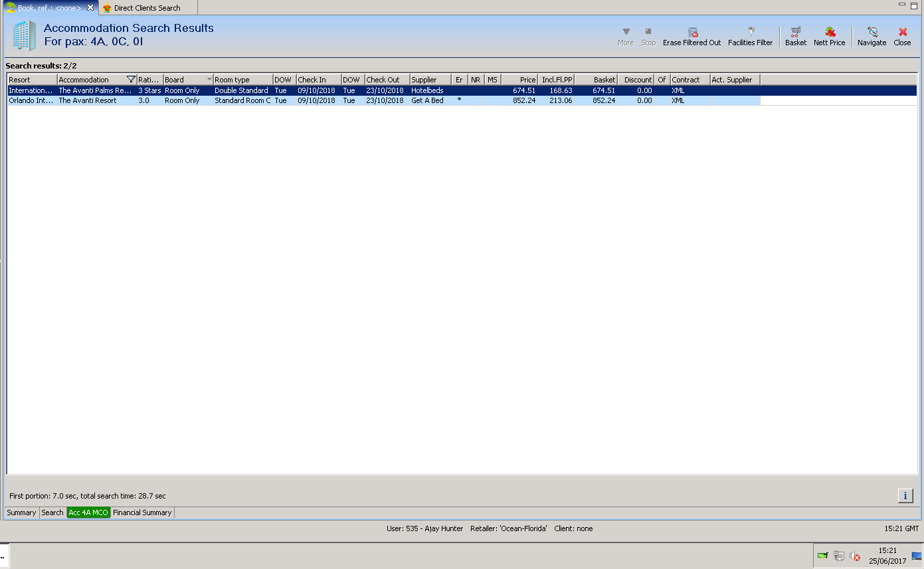This screenshot has width=924, height=569.
Task: Click the Retailer 'Ocean-Florida' status text
Action: (x=508, y=528)
